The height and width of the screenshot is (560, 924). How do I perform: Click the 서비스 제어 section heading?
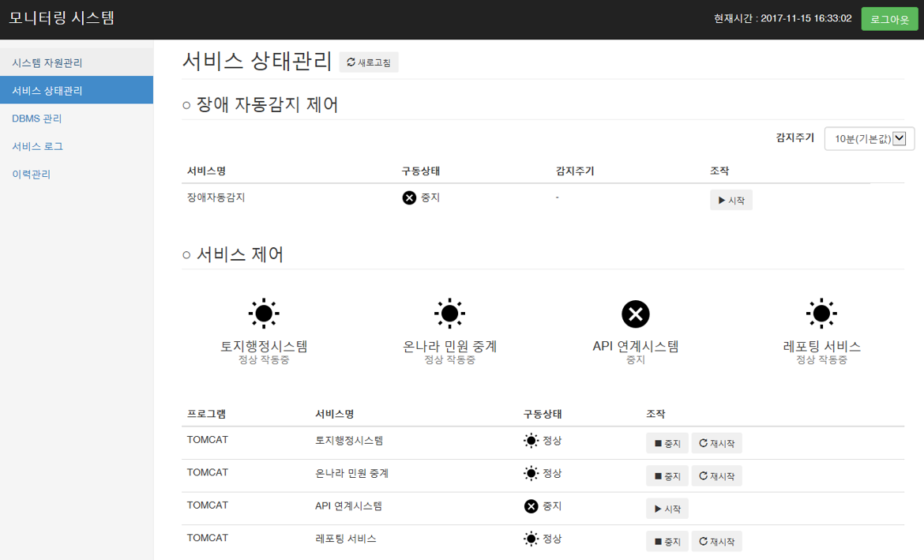pyautogui.click(x=233, y=254)
